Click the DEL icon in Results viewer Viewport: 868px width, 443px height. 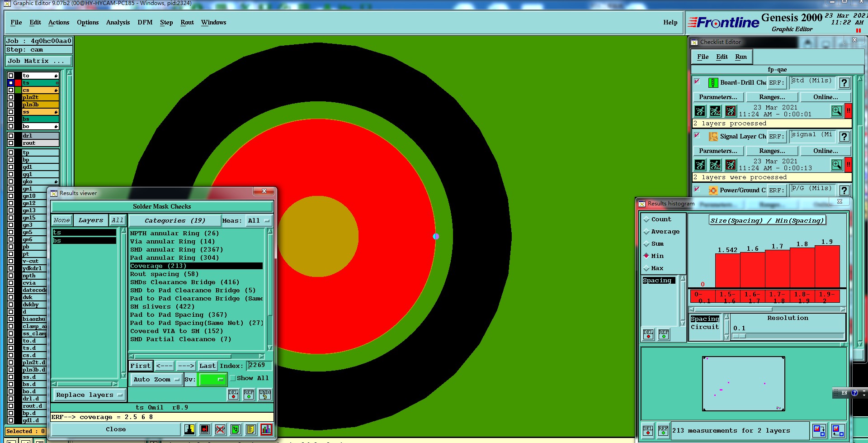(233, 395)
